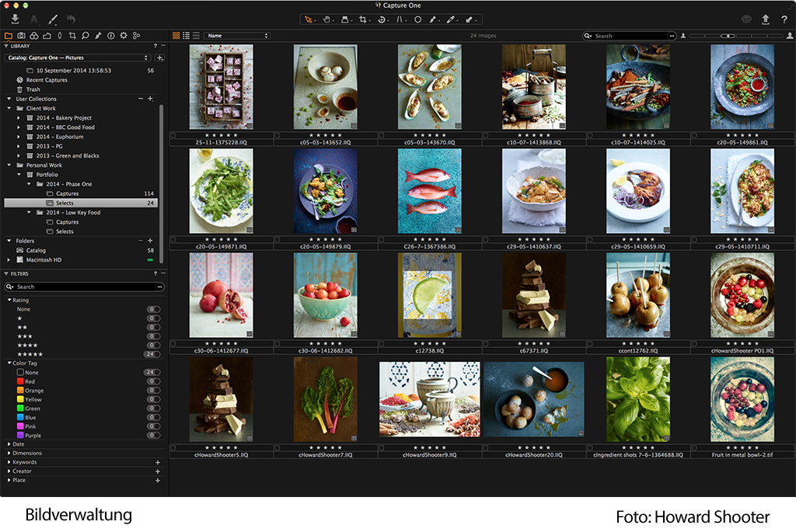Open the Name sort dropdown
The height and width of the screenshot is (532, 796).
(x=237, y=36)
